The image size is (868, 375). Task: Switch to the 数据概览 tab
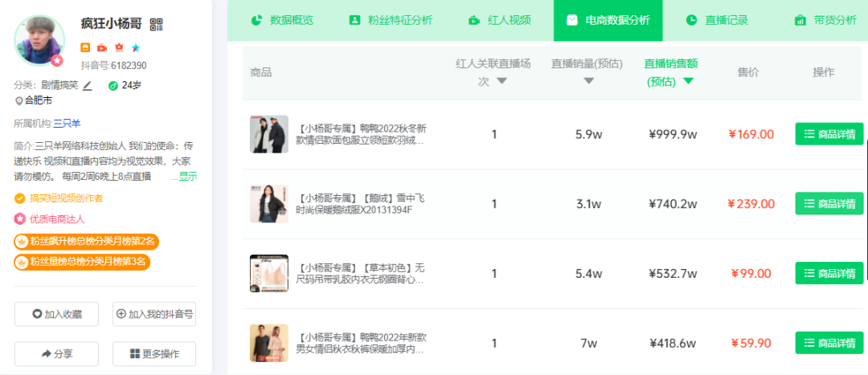pyautogui.click(x=281, y=20)
